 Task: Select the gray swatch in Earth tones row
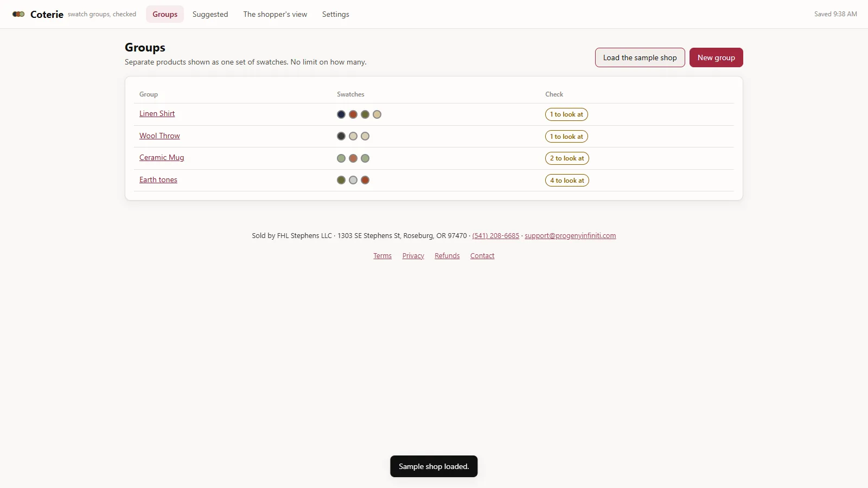(353, 180)
